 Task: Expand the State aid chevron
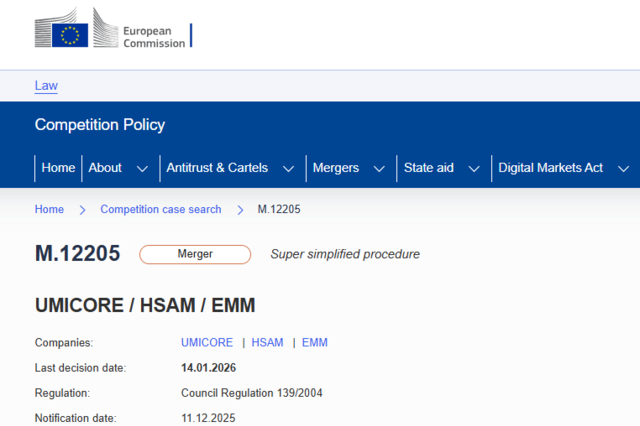click(x=474, y=169)
